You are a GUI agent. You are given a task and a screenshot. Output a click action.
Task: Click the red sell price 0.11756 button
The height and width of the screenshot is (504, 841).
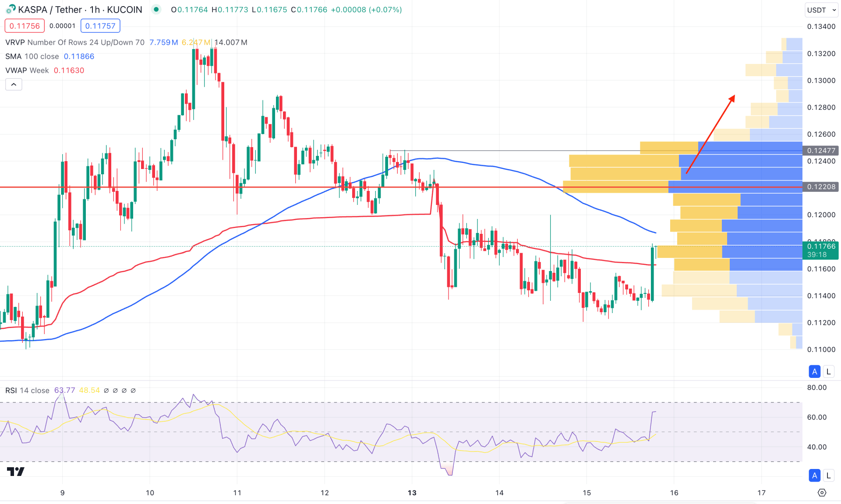click(25, 26)
